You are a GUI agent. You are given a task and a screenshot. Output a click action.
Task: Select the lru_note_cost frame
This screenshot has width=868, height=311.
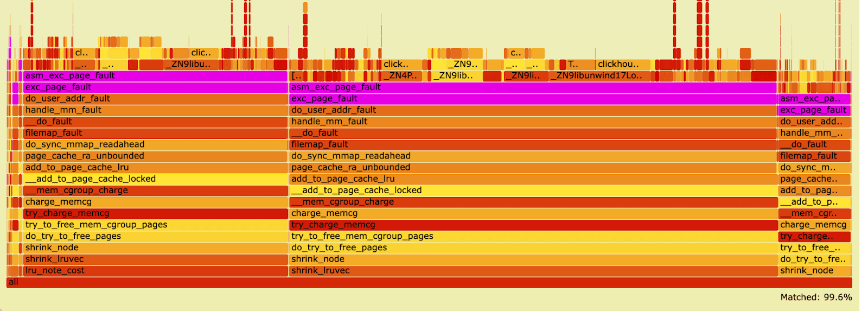[x=155, y=271]
